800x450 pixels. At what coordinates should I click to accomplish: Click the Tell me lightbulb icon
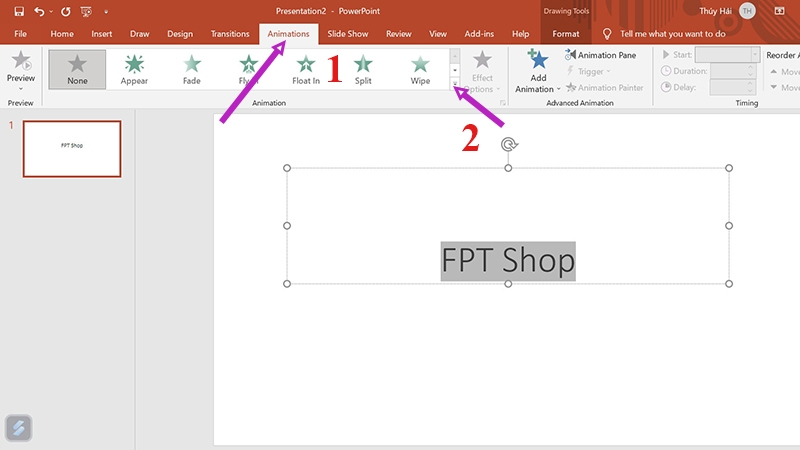[607, 34]
